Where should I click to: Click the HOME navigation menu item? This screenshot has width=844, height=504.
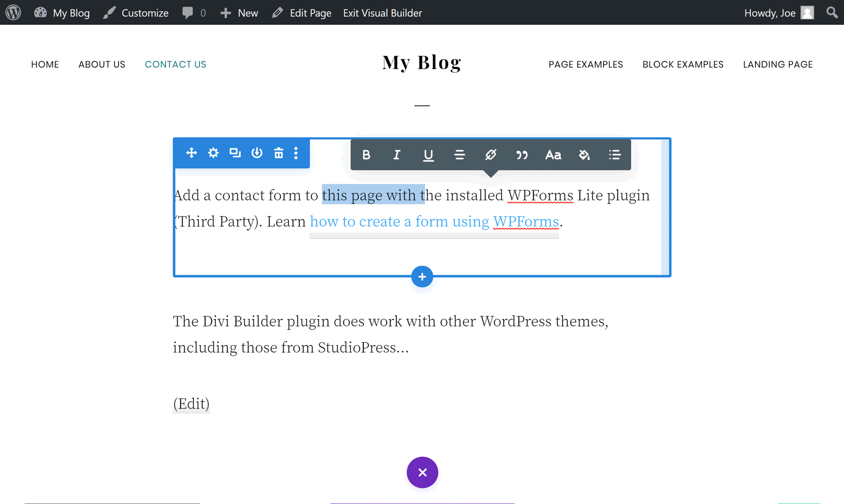click(44, 64)
